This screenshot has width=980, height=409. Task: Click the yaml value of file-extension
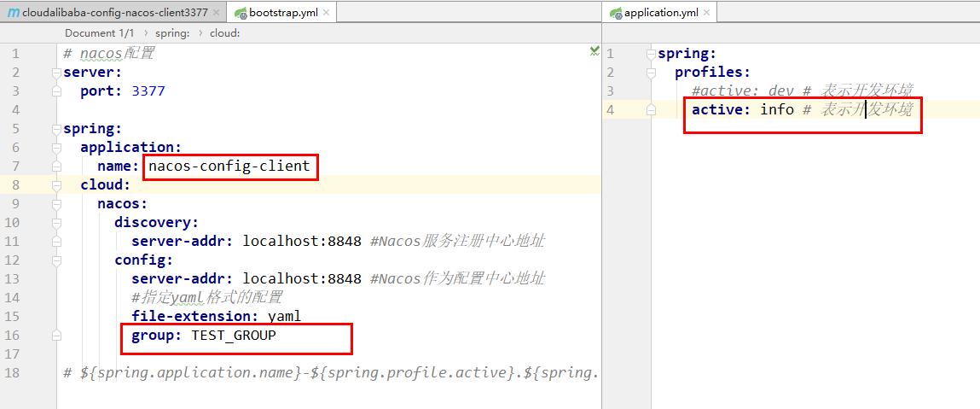point(284,317)
